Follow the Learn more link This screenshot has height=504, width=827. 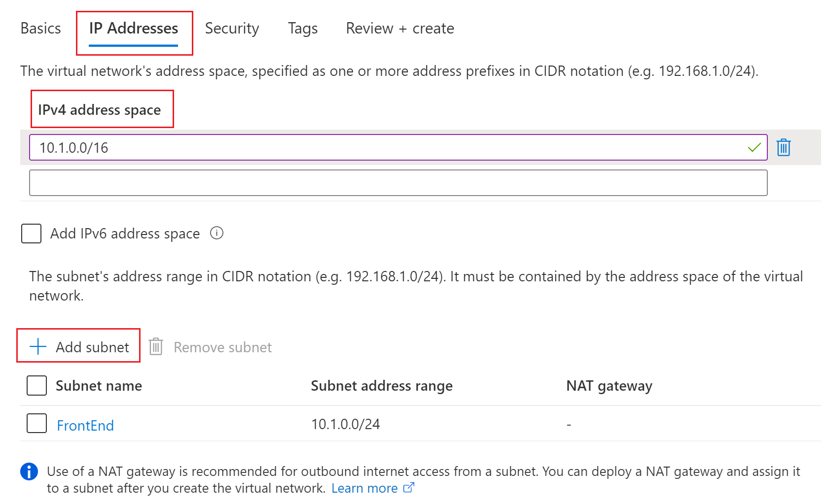tap(364, 488)
